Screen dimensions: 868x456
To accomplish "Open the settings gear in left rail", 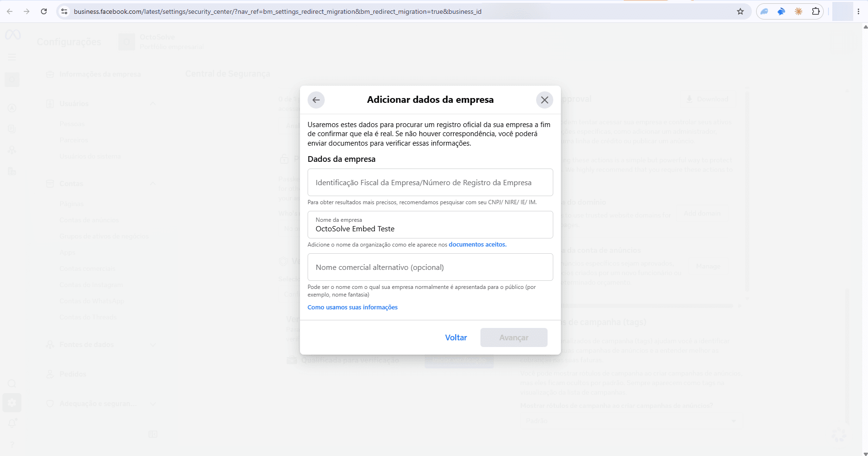I will 12,403.
